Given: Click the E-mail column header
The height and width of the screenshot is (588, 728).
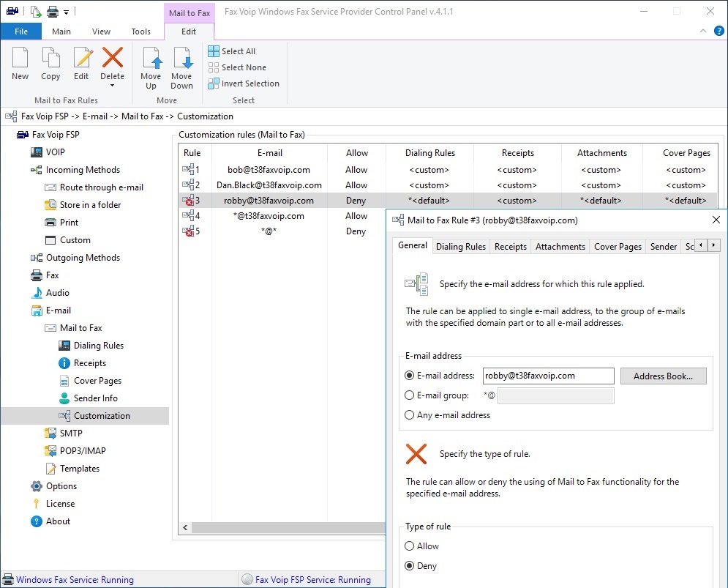Looking at the screenshot, I should pyautogui.click(x=270, y=153).
